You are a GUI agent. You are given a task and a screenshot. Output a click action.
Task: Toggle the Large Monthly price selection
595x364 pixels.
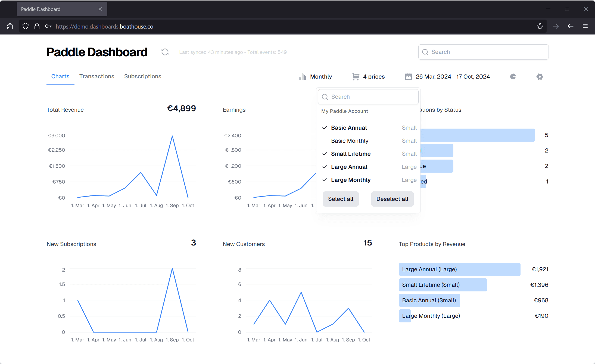pos(351,180)
